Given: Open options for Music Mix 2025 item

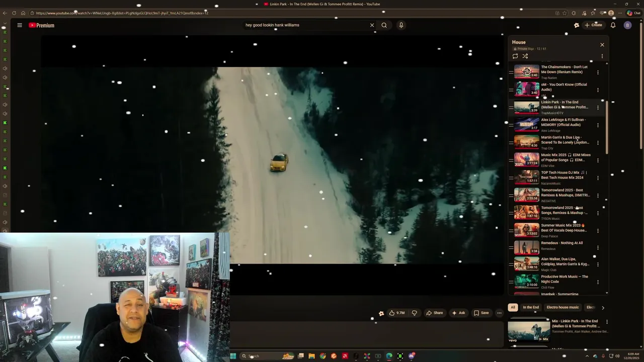Looking at the screenshot, I should [598, 160].
